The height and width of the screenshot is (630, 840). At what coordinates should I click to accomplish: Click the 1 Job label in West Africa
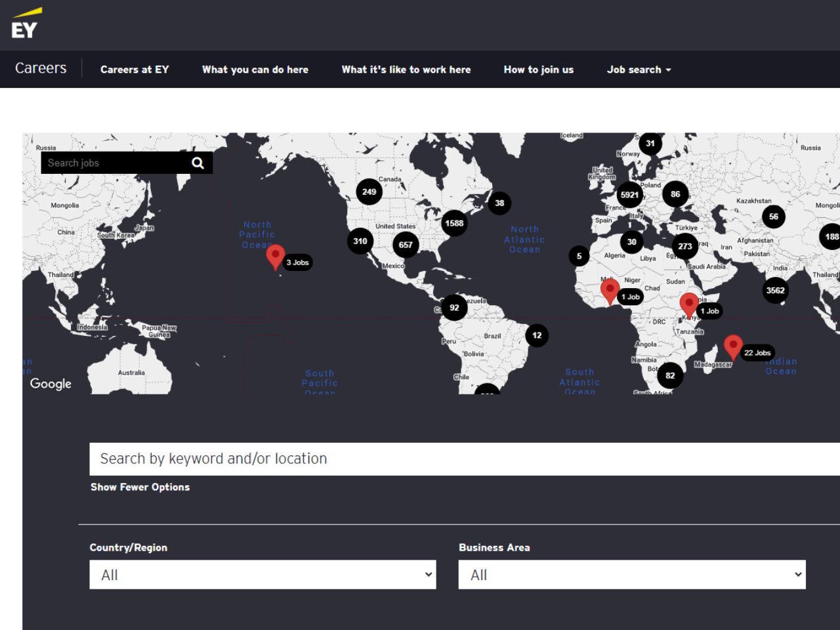coord(631,297)
